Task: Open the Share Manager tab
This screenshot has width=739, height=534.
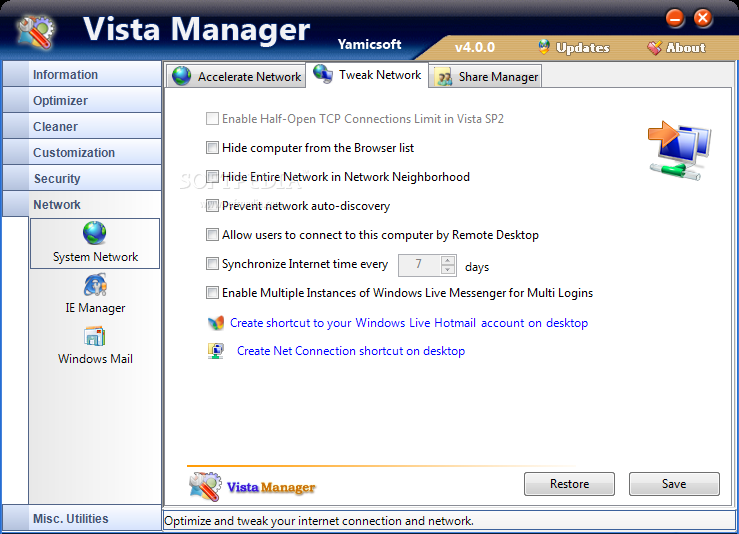Action: click(485, 77)
